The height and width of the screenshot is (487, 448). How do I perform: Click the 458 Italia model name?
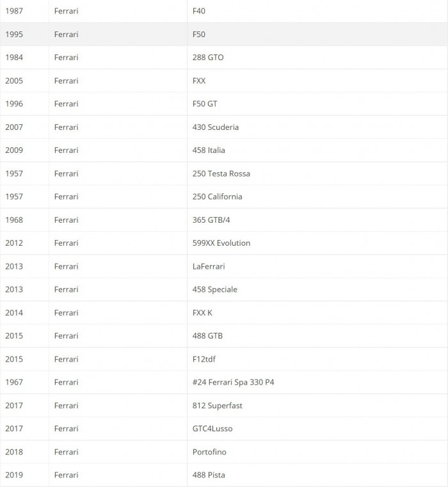pyautogui.click(x=209, y=150)
